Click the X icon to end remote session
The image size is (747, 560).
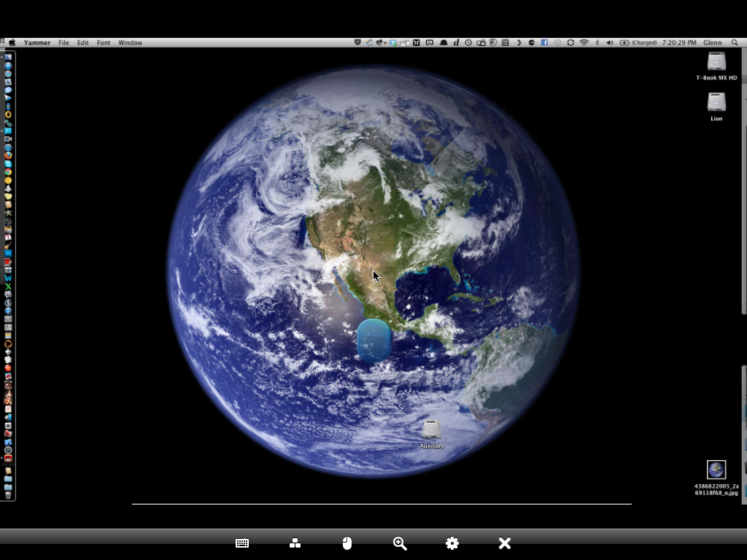[505, 543]
